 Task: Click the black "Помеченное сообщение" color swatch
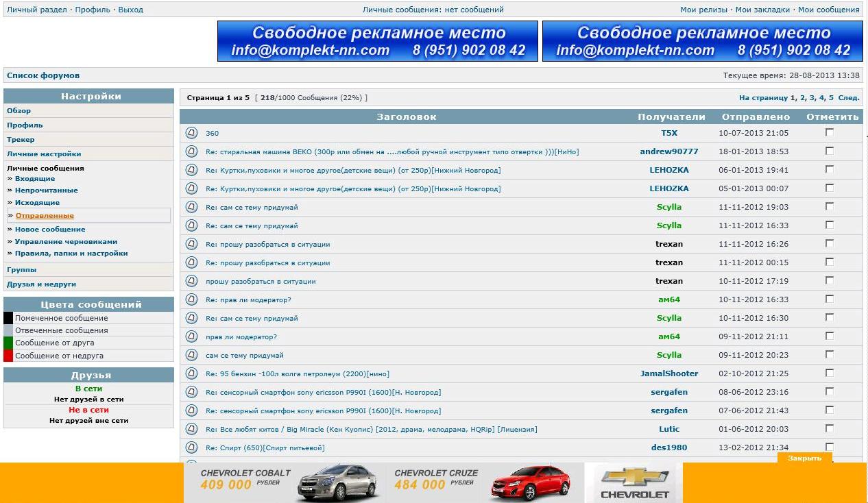coord(8,318)
